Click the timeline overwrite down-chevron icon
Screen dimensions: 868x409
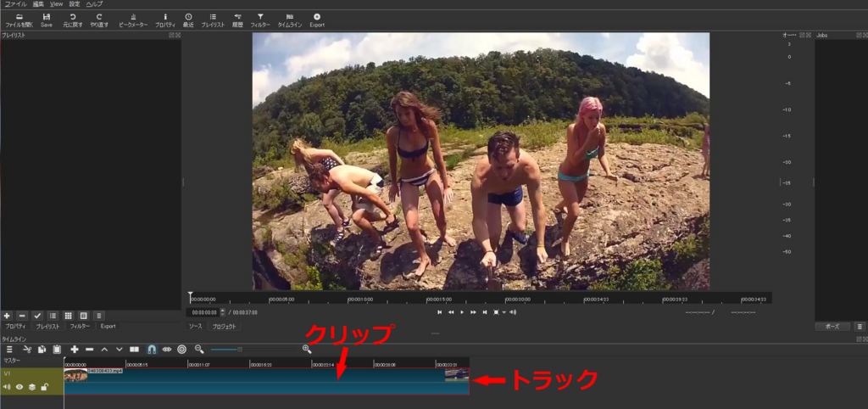coord(119,349)
